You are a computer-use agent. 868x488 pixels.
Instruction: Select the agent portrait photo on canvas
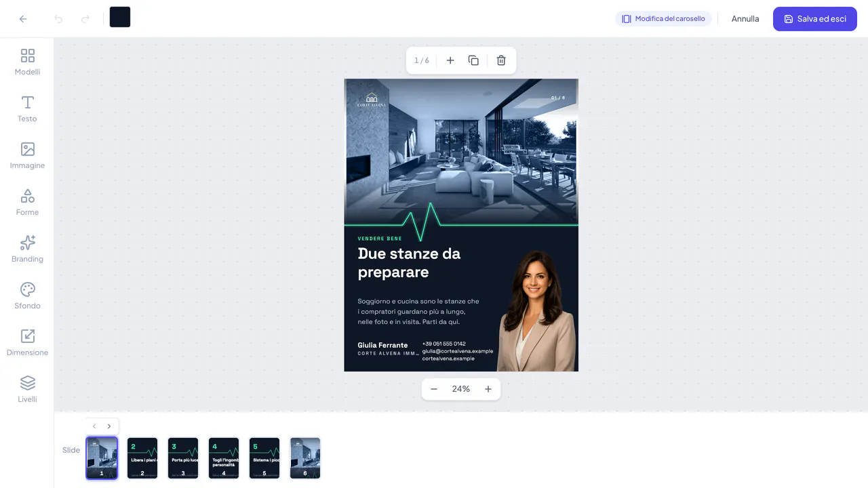(x=537, y=310)
